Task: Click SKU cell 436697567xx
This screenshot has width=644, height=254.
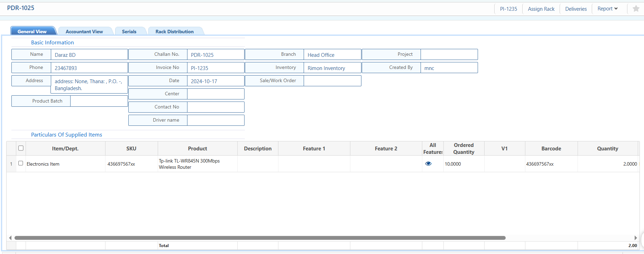Action: coord(131,164)
